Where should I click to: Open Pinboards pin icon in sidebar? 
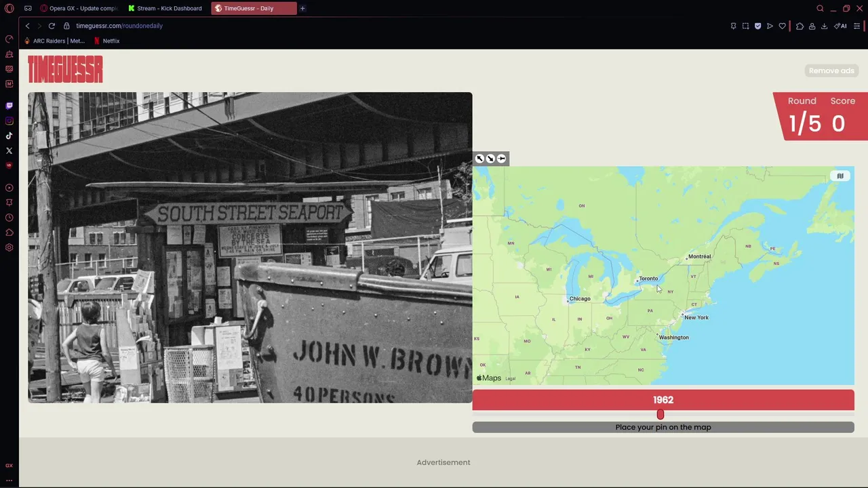pyautogui.click(x=9, y=203)
